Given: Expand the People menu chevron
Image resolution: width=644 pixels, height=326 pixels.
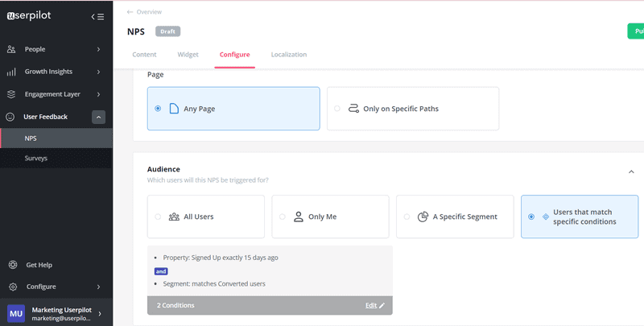Looking at the screenshot, I should 98,49.
